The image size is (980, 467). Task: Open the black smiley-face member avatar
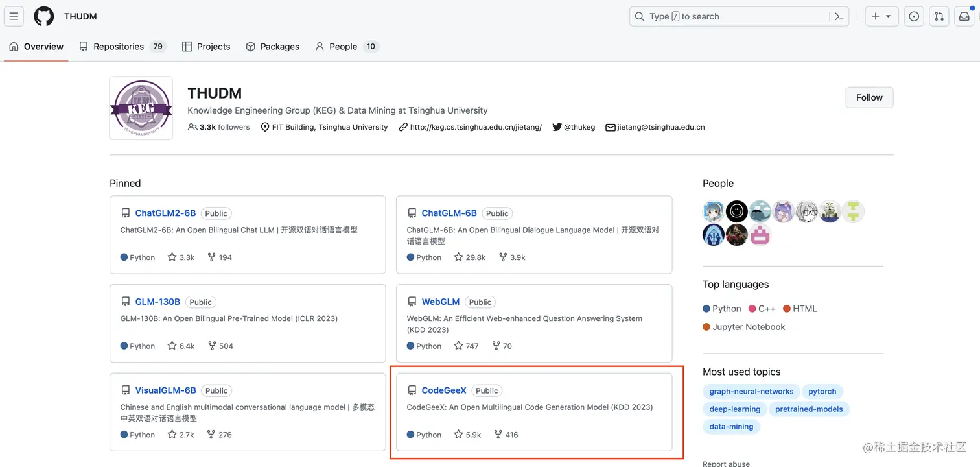click(x=737, y=211)
